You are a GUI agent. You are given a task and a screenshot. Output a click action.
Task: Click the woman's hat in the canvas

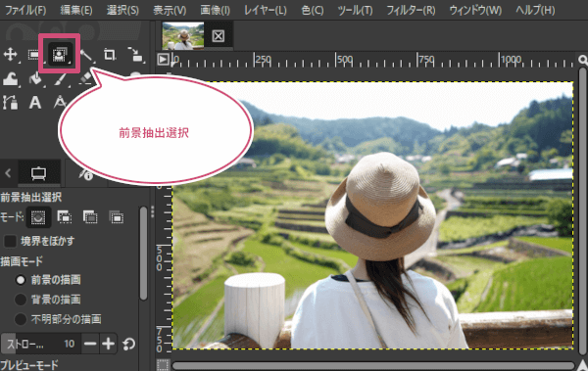[380, 207]
